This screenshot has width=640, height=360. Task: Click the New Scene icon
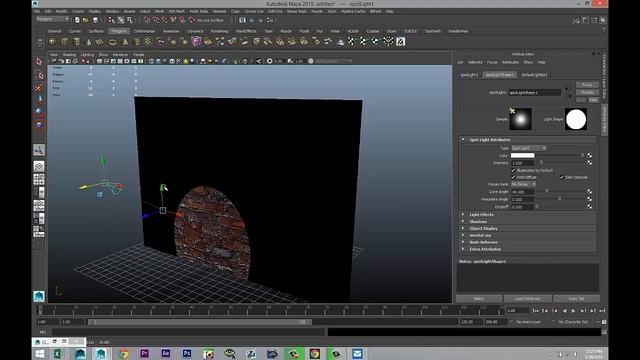(x=77, y=20)
